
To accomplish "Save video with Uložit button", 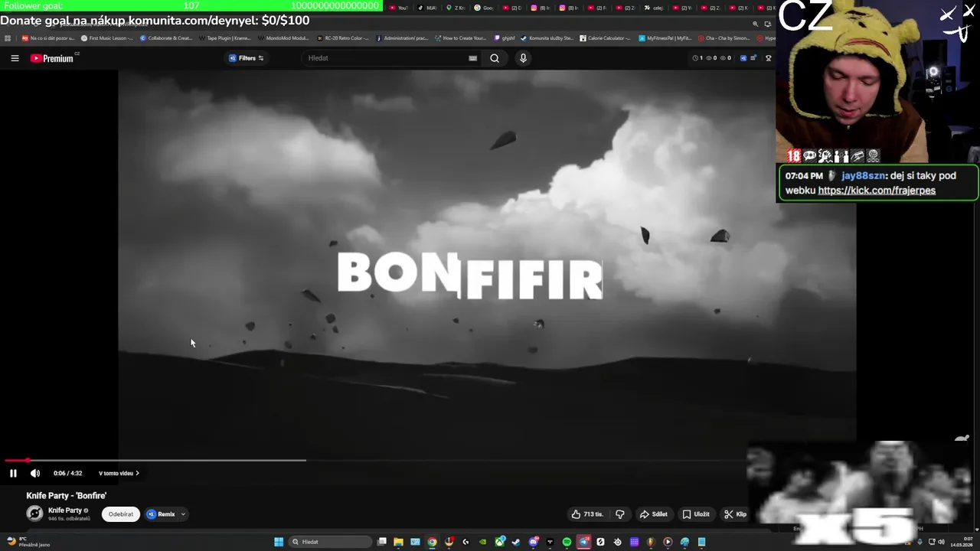I will coord(696,514).
